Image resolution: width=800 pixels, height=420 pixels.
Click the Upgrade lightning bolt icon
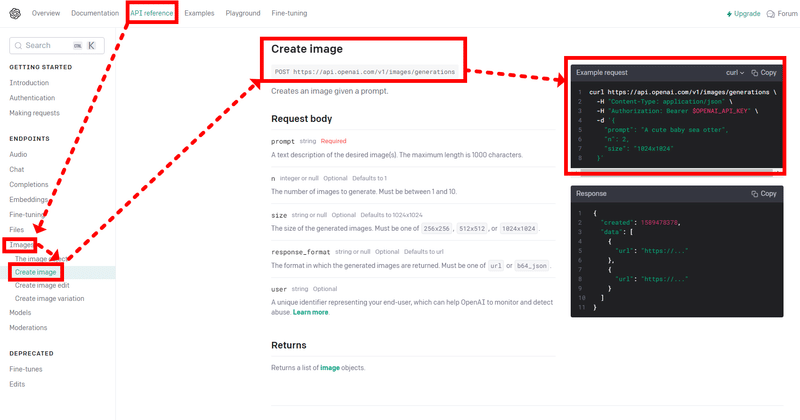click(x=729, y=14)
